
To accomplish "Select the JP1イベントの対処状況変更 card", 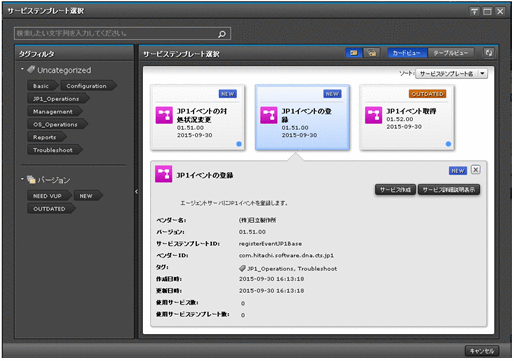I will click(x=197, y=117).
